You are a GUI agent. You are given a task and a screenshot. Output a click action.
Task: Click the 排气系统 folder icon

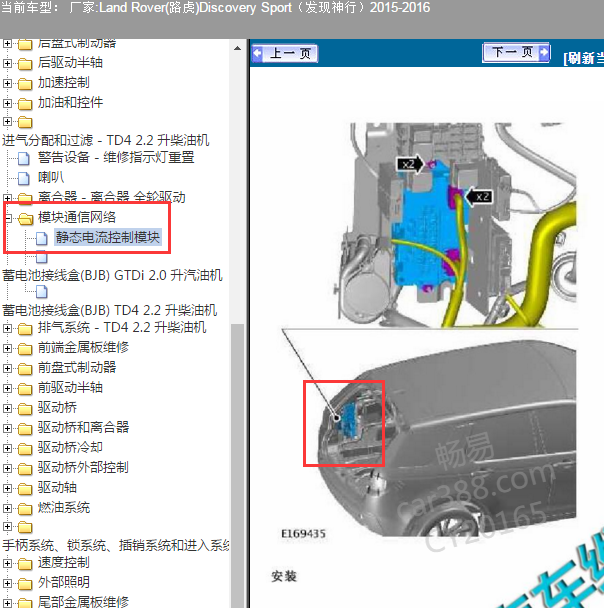click(x=25, y=329)
